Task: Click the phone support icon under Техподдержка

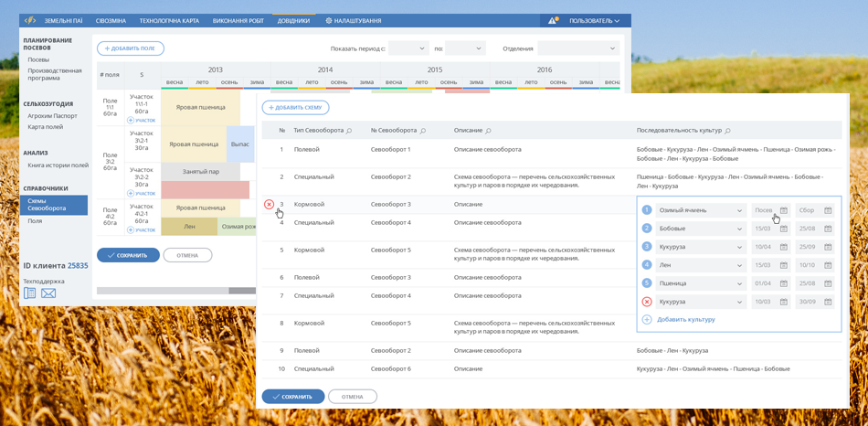Action: click(x=30, y=293)
